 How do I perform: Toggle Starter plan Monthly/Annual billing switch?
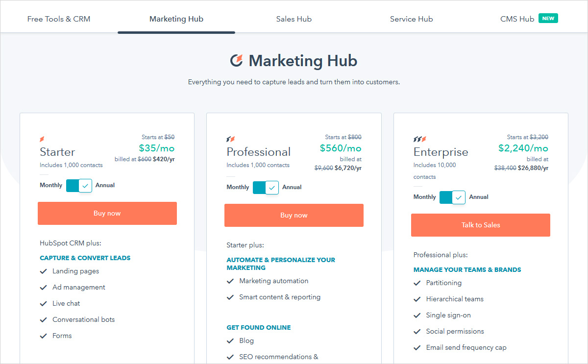point(79,185)
